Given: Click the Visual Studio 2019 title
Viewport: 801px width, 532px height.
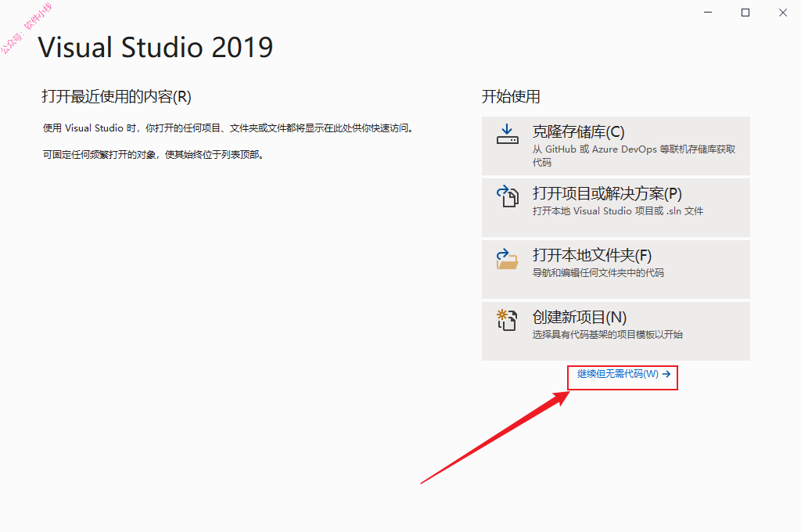Looking at the screenshot, I should click(156, 48).
